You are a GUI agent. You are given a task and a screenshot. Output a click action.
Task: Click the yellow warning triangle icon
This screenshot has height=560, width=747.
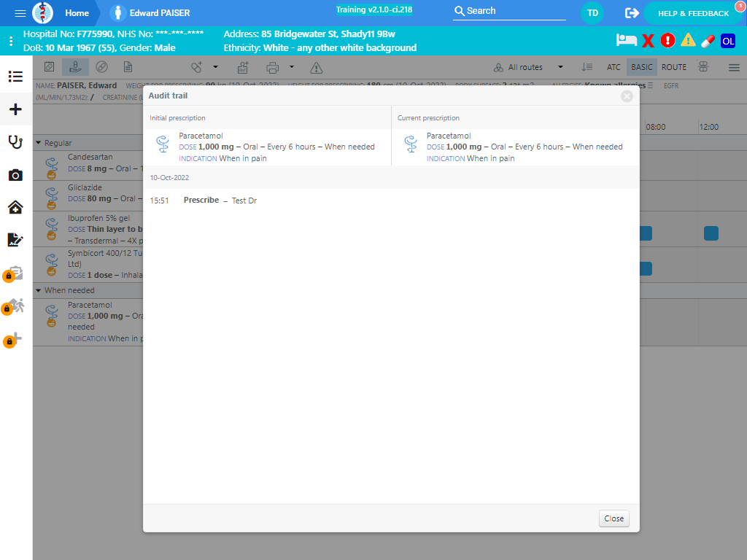coord(687,41)
